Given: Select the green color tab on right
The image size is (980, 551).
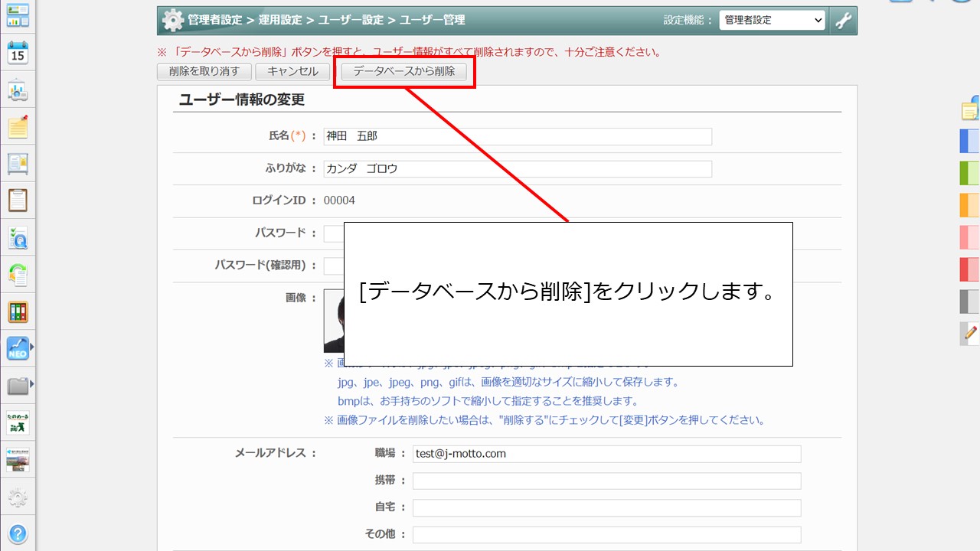Looking at the screenshot, I should pyautogui.click(x=970, y=173).
